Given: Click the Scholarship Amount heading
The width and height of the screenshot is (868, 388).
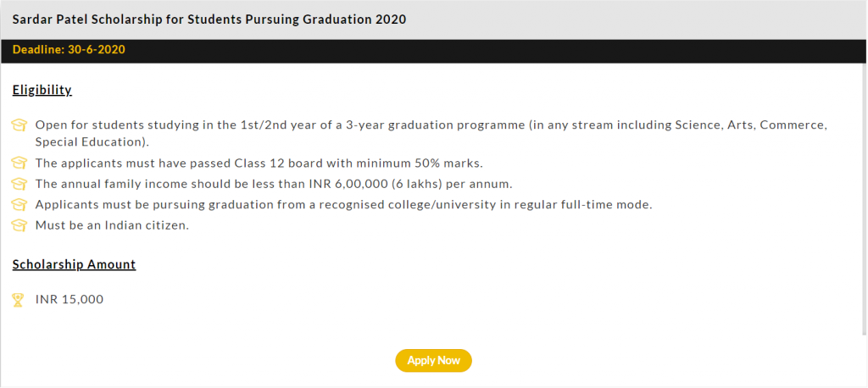Looking at the screenshot, I should (x=75, y=264).
